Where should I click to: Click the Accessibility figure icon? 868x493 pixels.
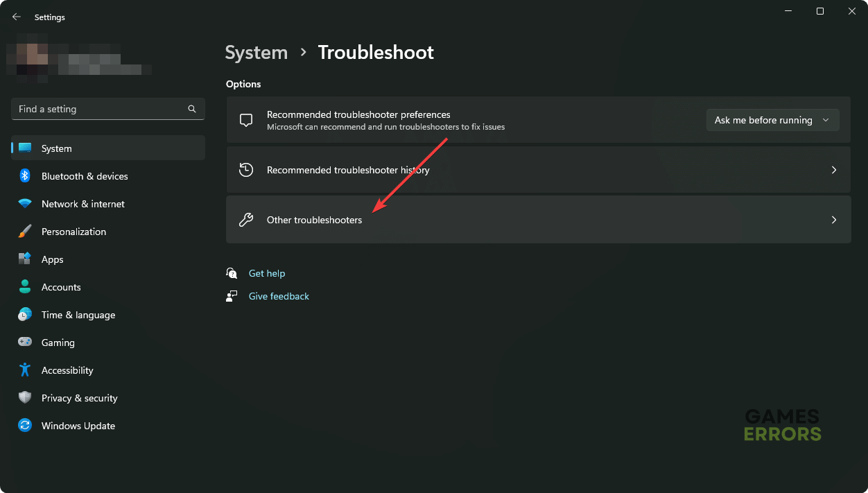coord(25,370)
